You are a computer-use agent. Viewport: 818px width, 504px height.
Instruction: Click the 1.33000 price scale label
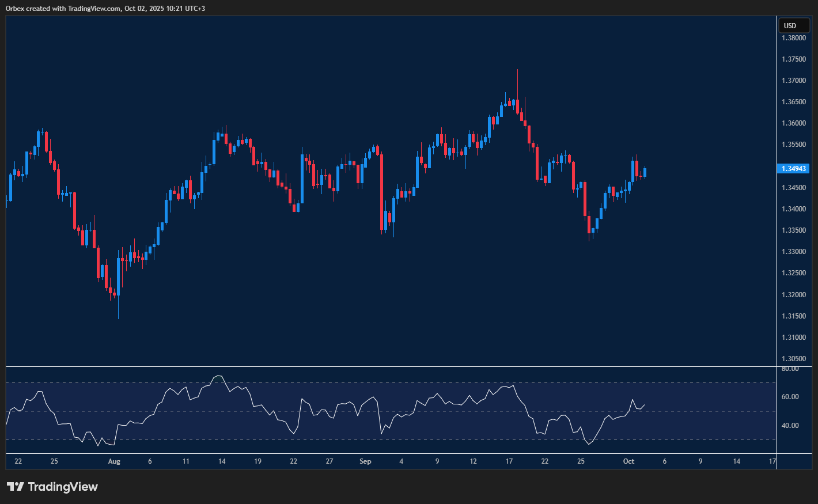pyautogui.click(x=793, y=252)
